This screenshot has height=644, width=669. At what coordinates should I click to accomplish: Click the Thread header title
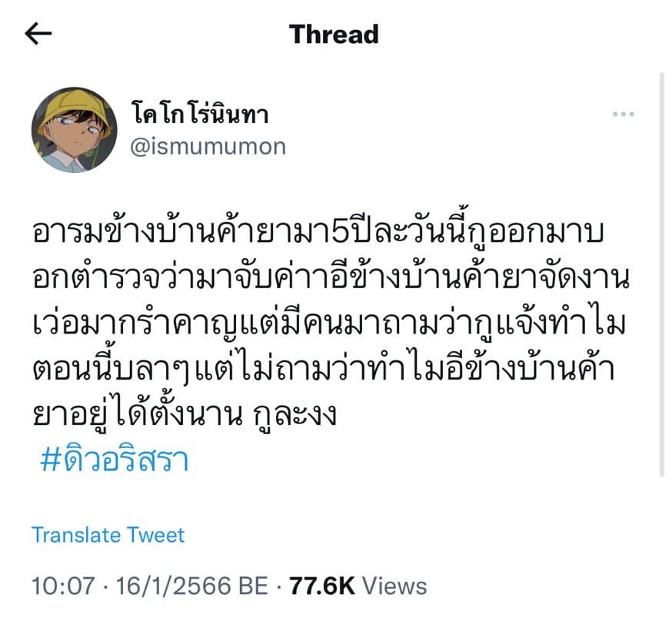(x=334, y=34)
